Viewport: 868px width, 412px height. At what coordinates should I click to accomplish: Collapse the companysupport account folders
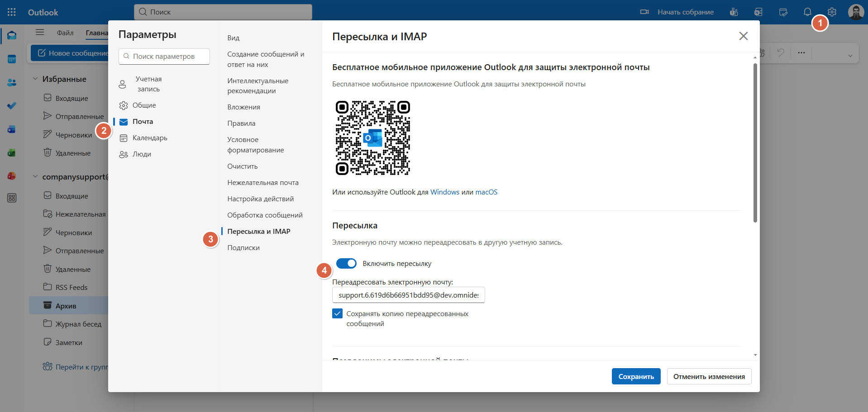[x=35, y=176]
